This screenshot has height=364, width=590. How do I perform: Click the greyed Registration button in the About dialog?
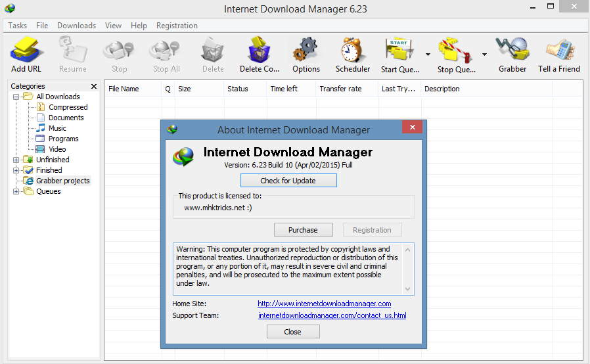[372, 230]
